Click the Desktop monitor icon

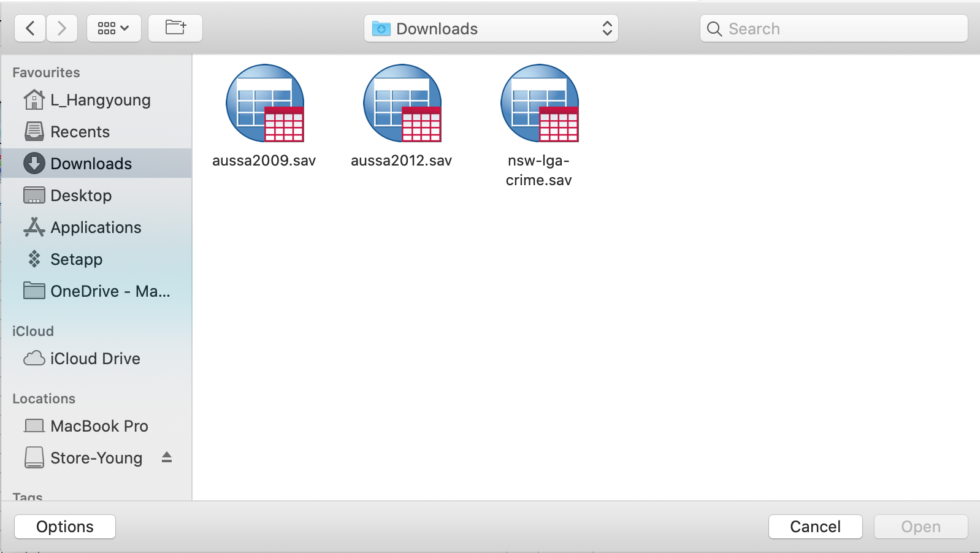[x=34, y=195]
